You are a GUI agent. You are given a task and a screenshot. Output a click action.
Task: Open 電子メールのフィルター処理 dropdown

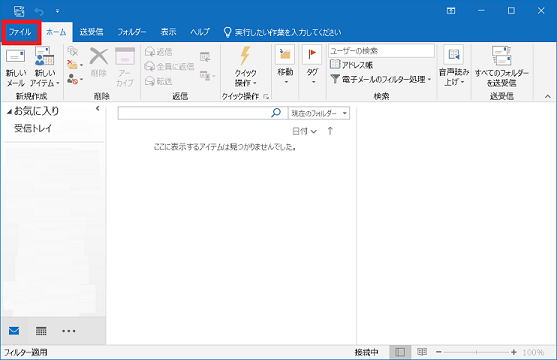tap(380, 79)
